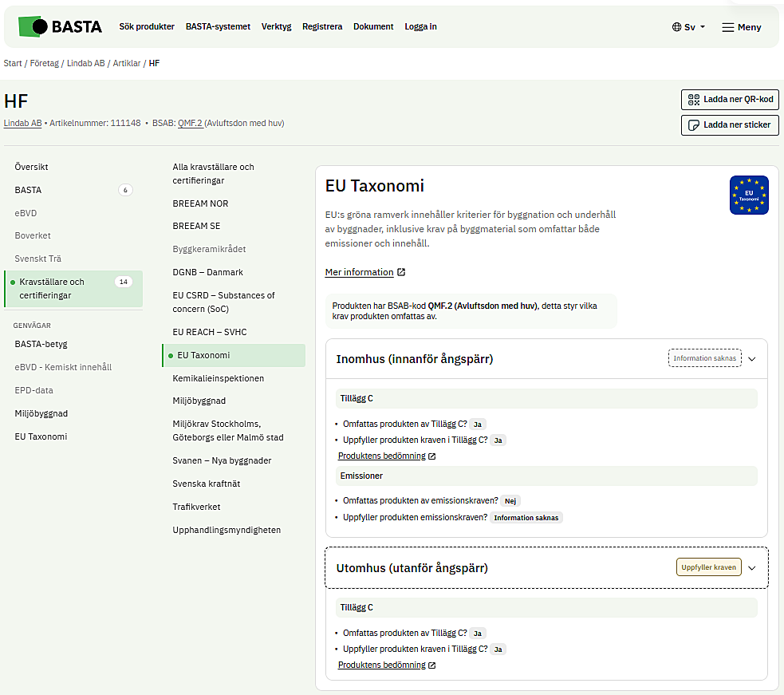
Task: Open QMF.2 BSAB link
Action: point(190,123)
